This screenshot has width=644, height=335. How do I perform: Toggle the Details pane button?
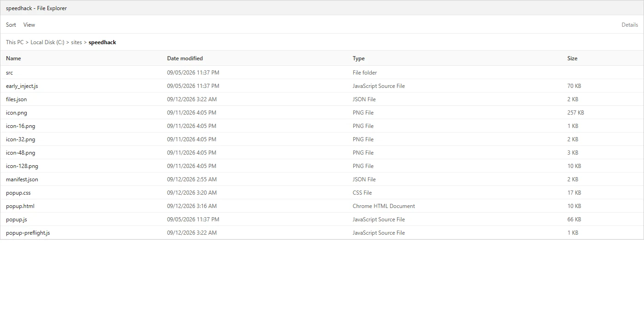point(630,25)
